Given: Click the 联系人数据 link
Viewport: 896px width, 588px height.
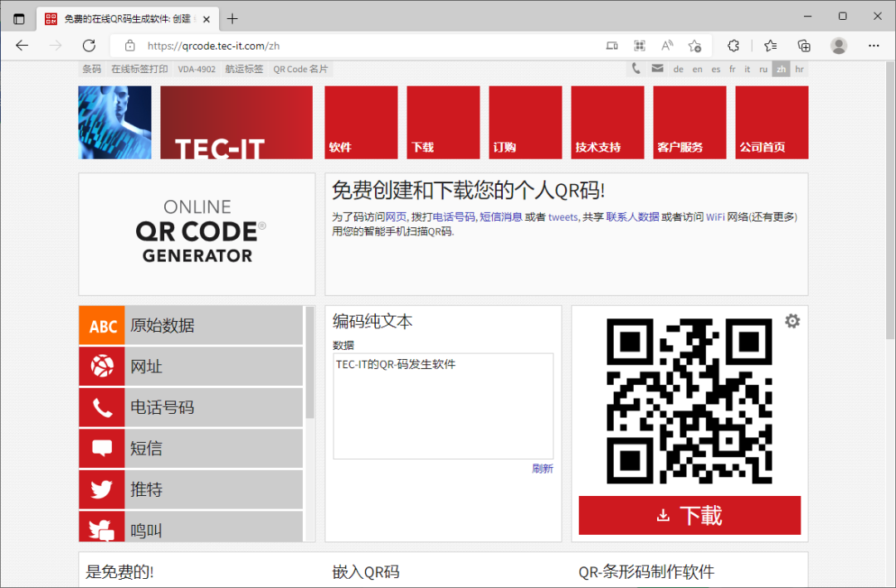Looking at the screenshot, I should point(632,217).
